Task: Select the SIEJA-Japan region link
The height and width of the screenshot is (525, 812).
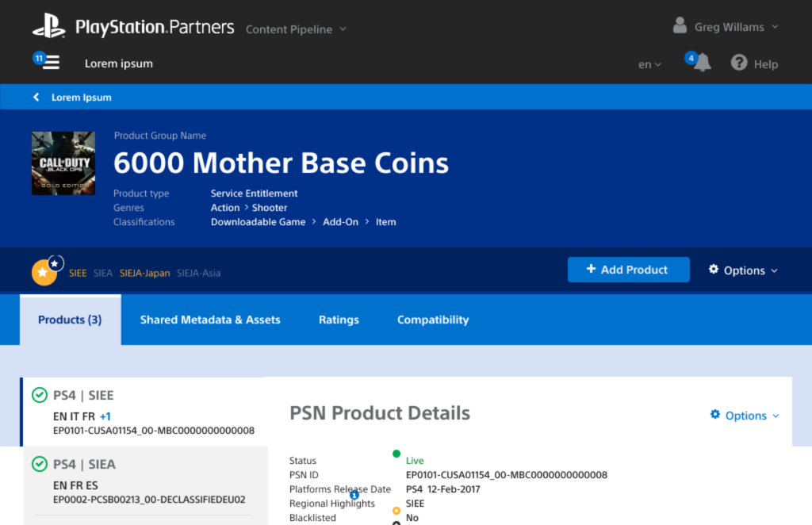Action: (144, 273)
